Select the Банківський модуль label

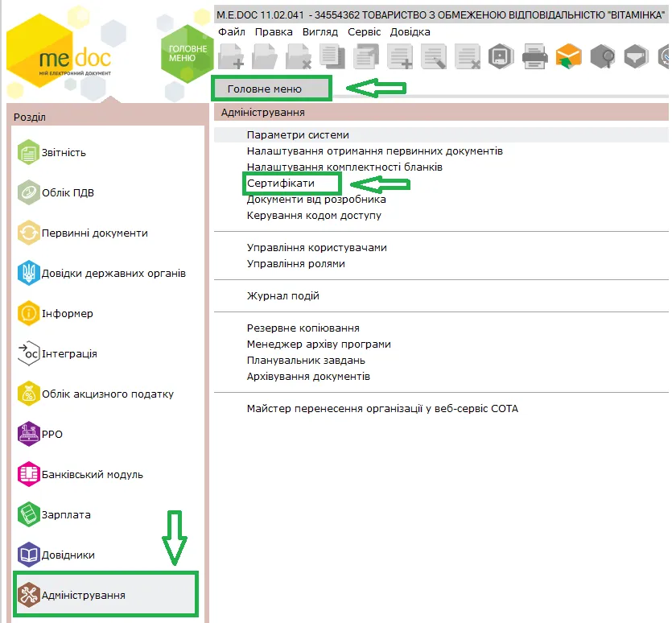click(x=92, y=475)
